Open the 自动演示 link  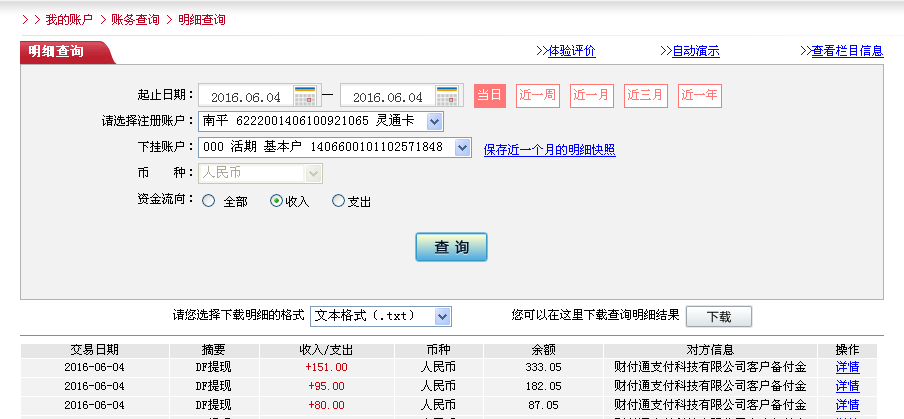695,51
